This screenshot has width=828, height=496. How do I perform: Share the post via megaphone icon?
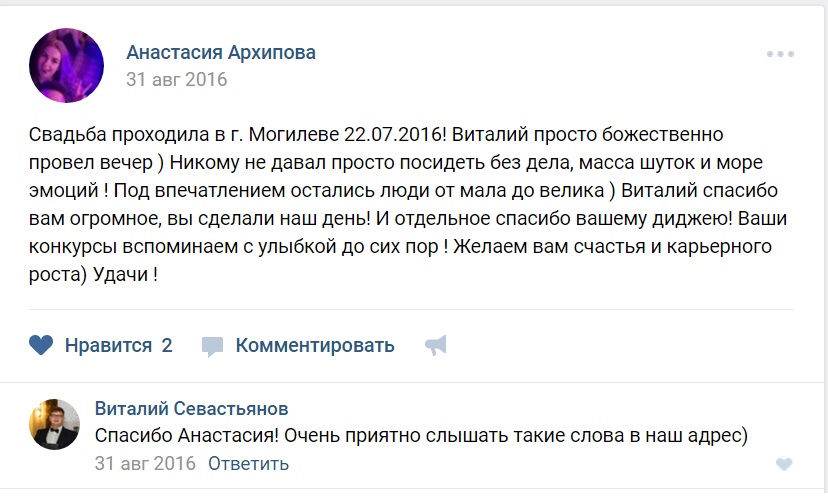coord(435,346)
